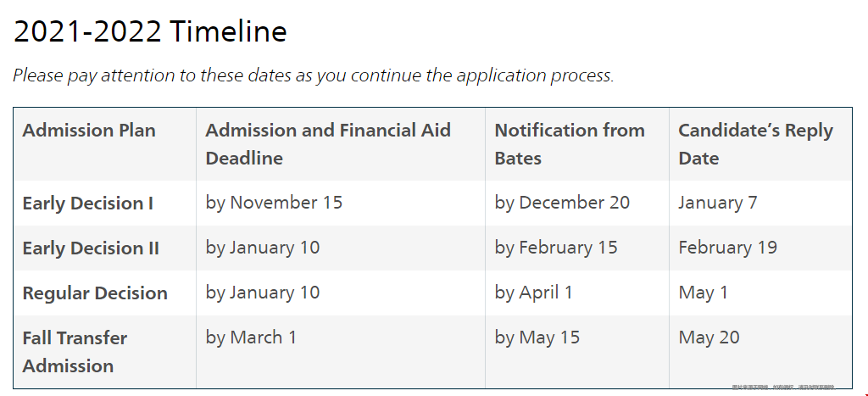868x396 pixels.
Task: Select the January 7 reply date
Action: pos(717,203)
